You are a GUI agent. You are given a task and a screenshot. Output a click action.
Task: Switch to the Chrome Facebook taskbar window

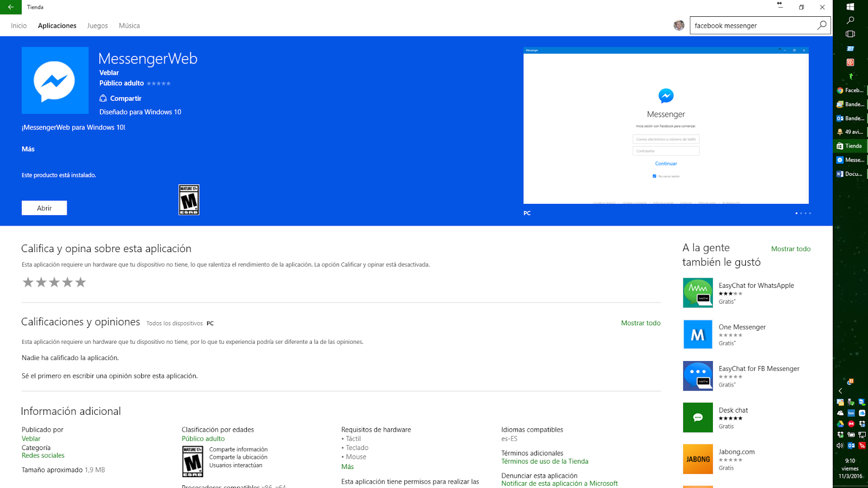coord(850,90)
